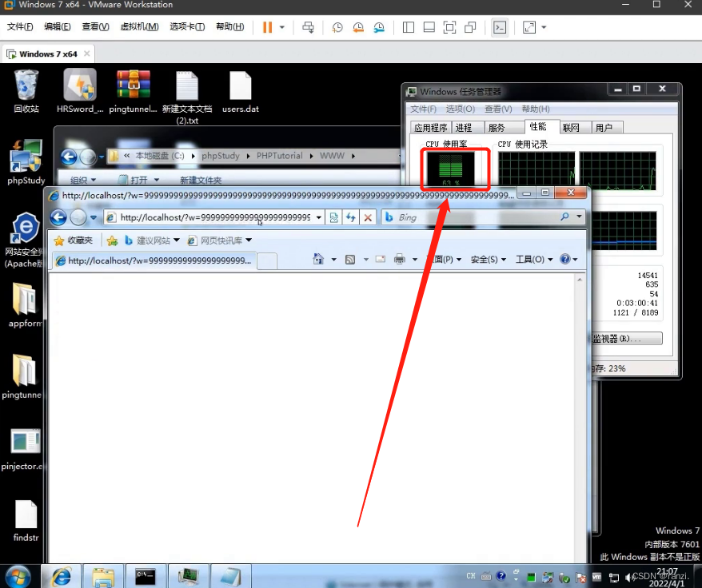Viewport: 702px width, 588px height.
Task: Click the IE read mail icon
Action: click(381, 259)
